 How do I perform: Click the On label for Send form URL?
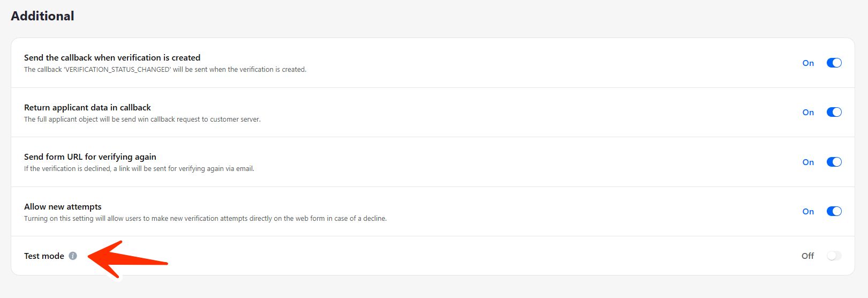tap(808, 162)
